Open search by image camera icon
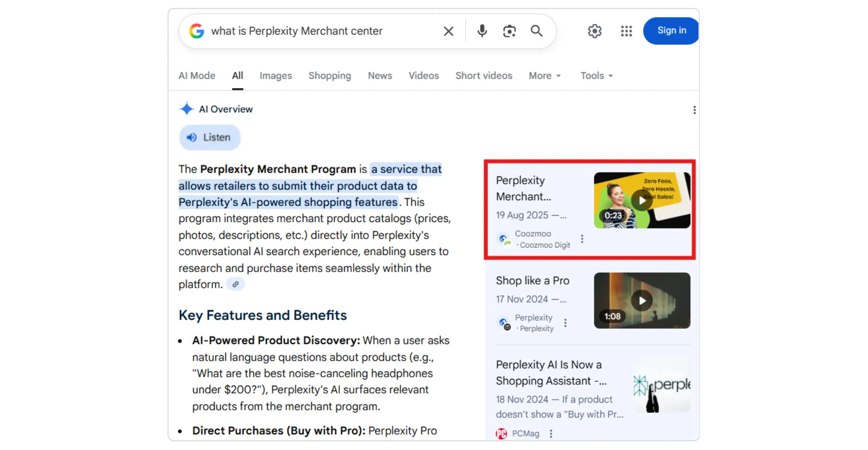Screen dimensions: 868x450 509,31
